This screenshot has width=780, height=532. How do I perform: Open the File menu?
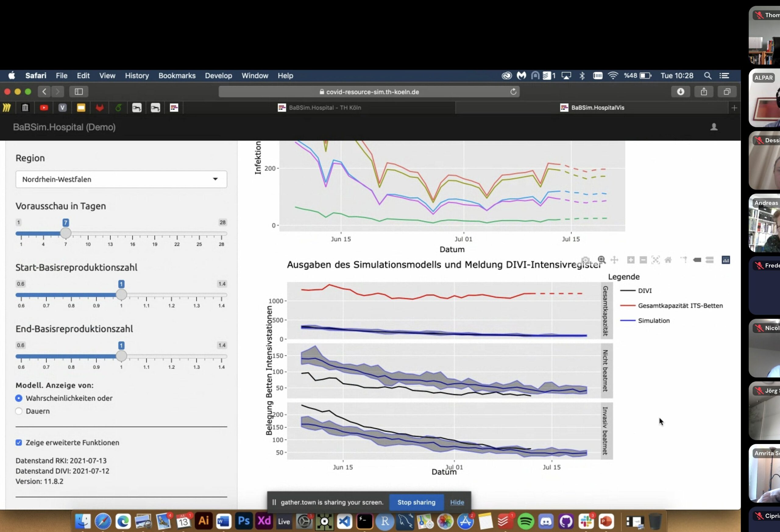point(62,76)
